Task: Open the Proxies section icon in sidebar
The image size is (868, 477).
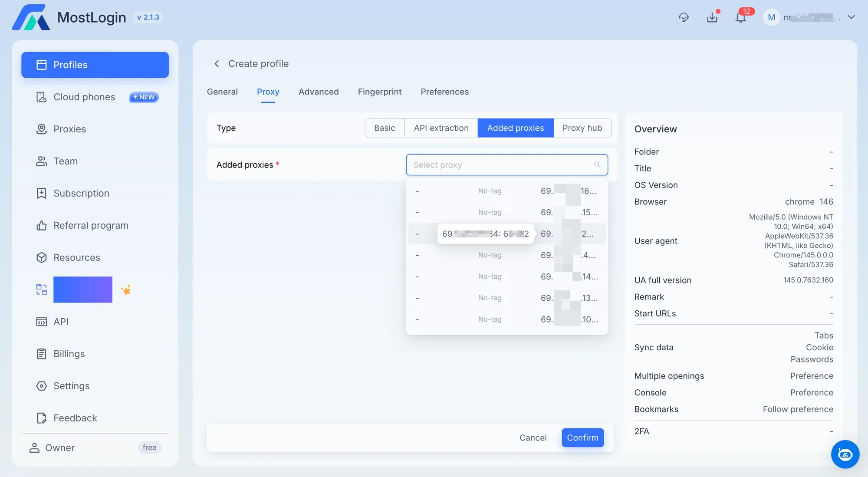Action: pyautogui.click(x=41, y=129)
